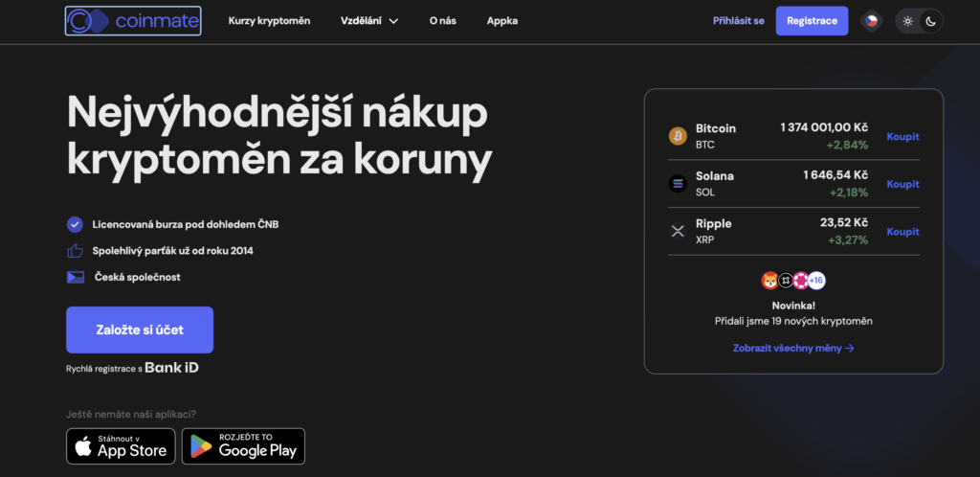Click text Ještě nemáte naši aplikaci?
Image resolution: width=980 pixels, height=477 pixels.
coord(131,414)
